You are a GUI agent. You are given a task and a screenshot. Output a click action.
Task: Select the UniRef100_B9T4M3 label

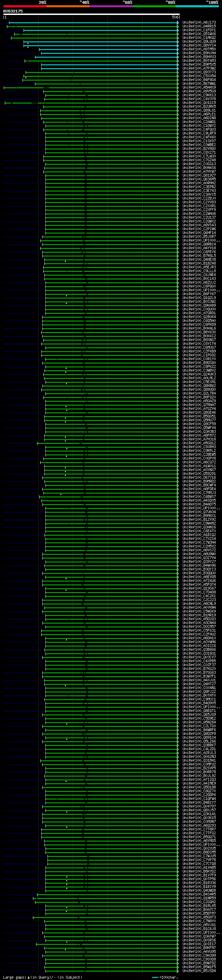(199, 60)
